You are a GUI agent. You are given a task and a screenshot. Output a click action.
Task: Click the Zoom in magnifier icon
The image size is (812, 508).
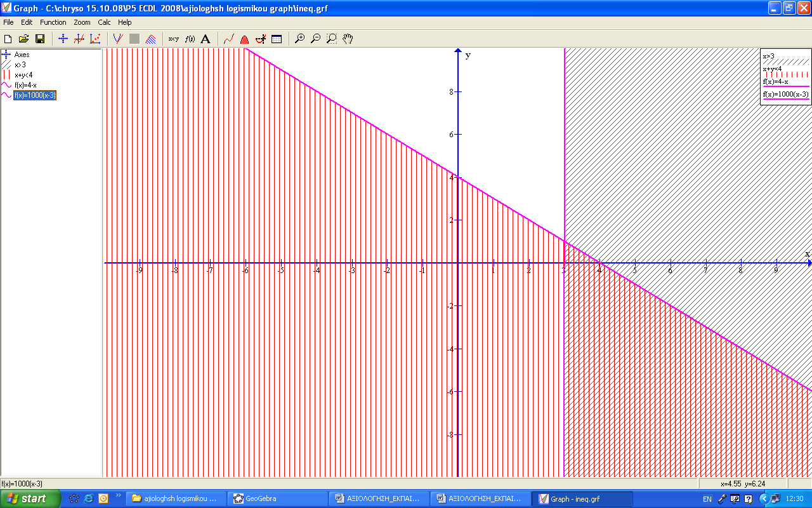(300, 39)
